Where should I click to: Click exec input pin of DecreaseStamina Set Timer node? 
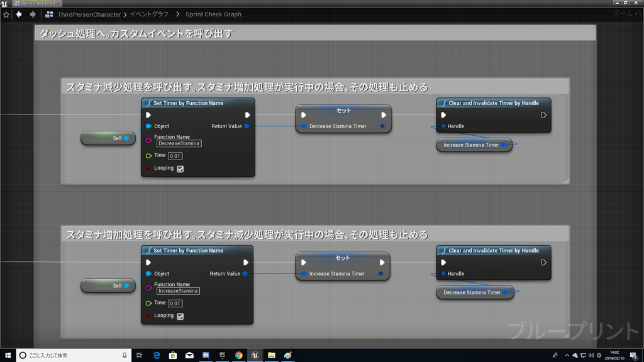tap(148, 115)
